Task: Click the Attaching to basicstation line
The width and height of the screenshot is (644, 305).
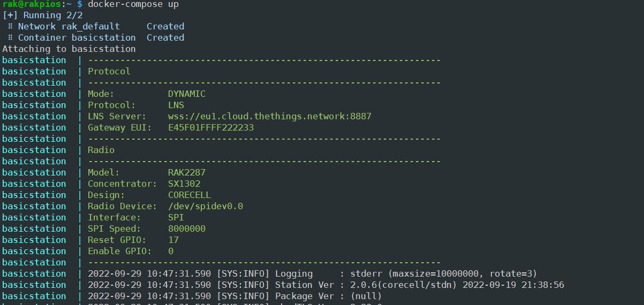Action: pyautogui.click(x=69, y=49)
